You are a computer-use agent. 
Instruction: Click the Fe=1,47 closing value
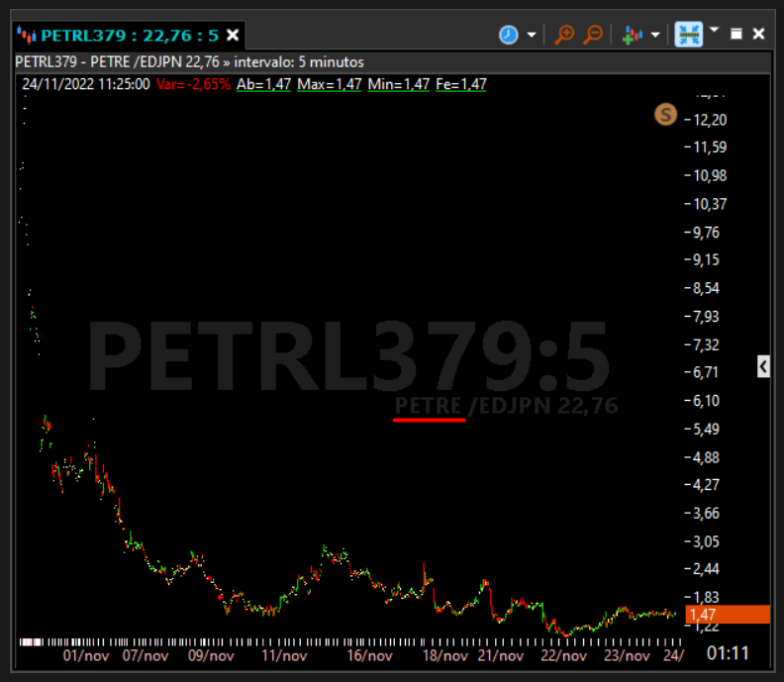461,84
